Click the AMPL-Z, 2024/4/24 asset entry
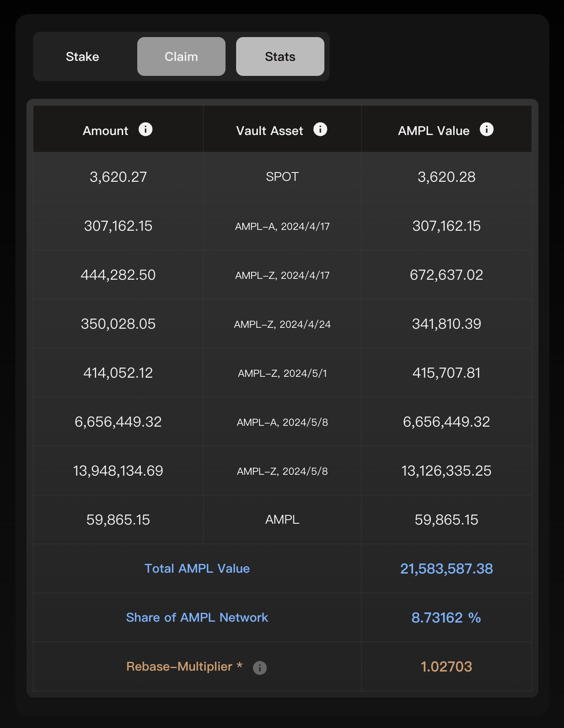564x728 pixels. click(282, 324)
